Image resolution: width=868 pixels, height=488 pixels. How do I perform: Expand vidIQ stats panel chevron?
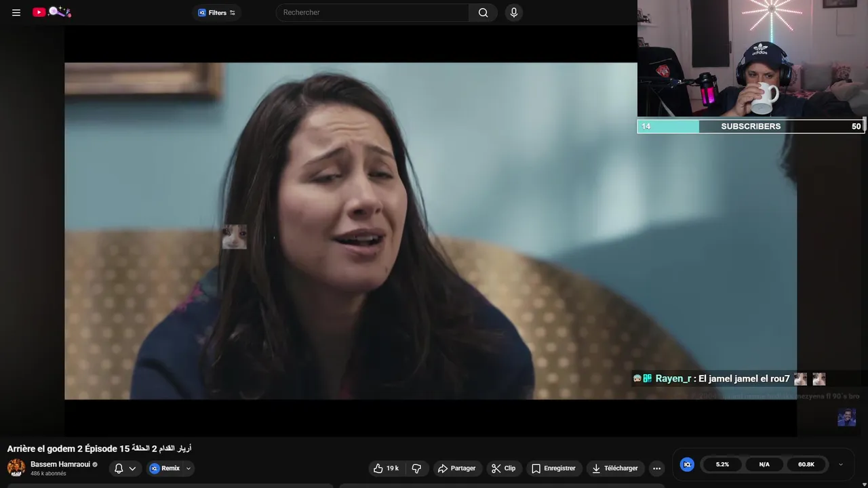point(841,464)
